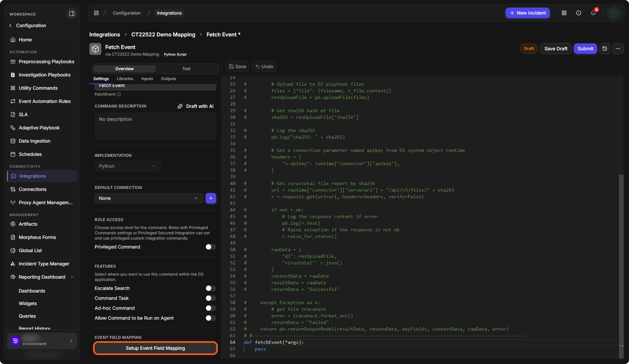Screen dimensions: 629x364
Task: Expand the Environment selector chevron
Action: (x=71, y=341)
